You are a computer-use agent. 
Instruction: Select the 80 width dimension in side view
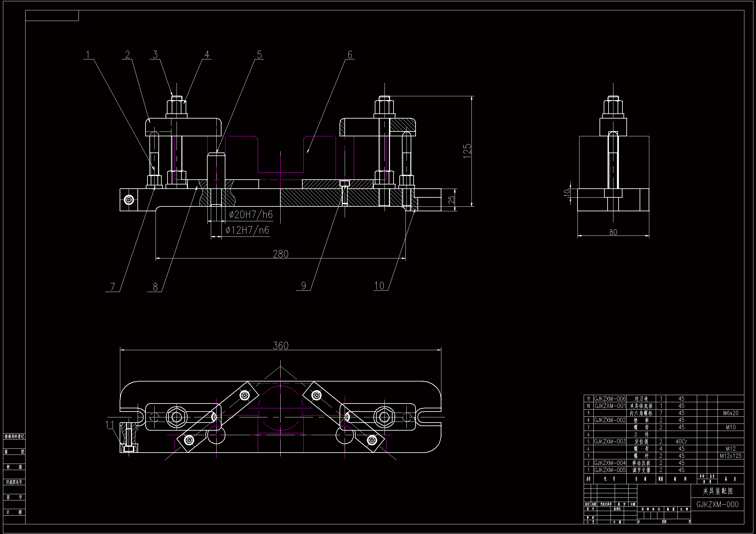tap(613, 232)
